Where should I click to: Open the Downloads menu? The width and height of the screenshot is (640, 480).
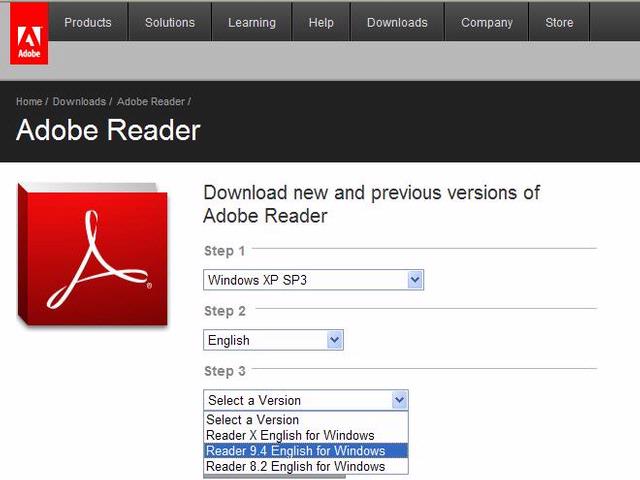pos(397,22)
